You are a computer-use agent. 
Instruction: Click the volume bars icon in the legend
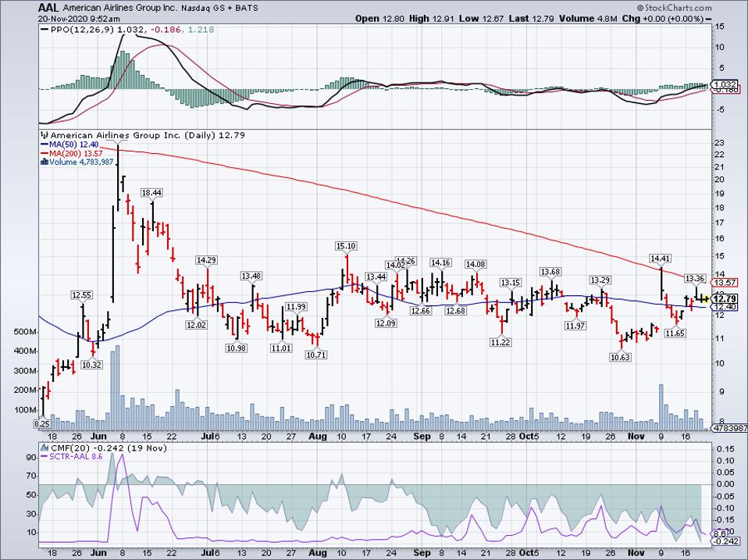(x=45, y=162)
